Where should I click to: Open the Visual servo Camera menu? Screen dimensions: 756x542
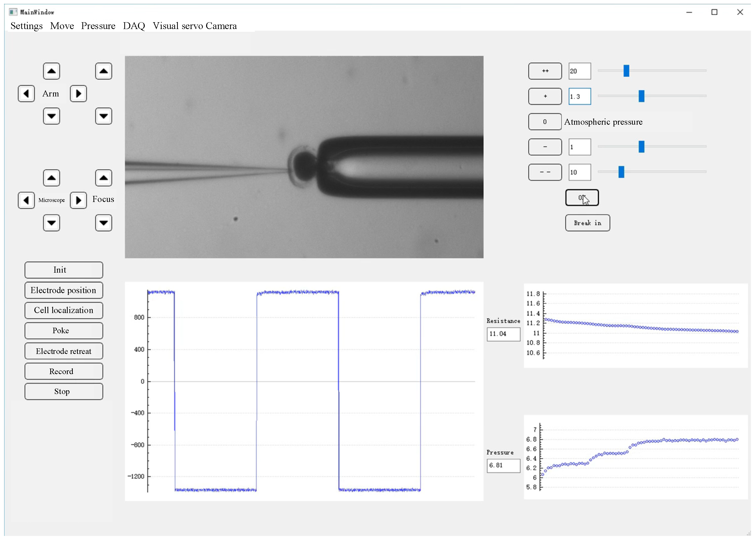[195, 26]
